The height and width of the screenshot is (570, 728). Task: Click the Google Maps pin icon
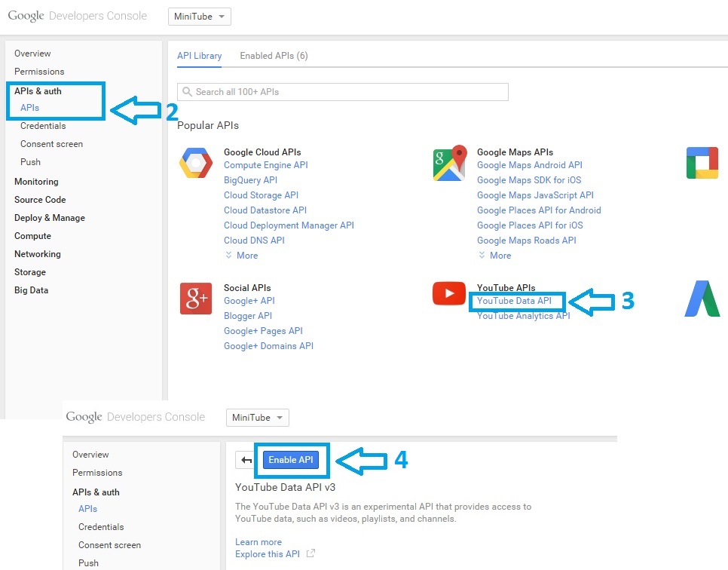[x=449, y=163]
